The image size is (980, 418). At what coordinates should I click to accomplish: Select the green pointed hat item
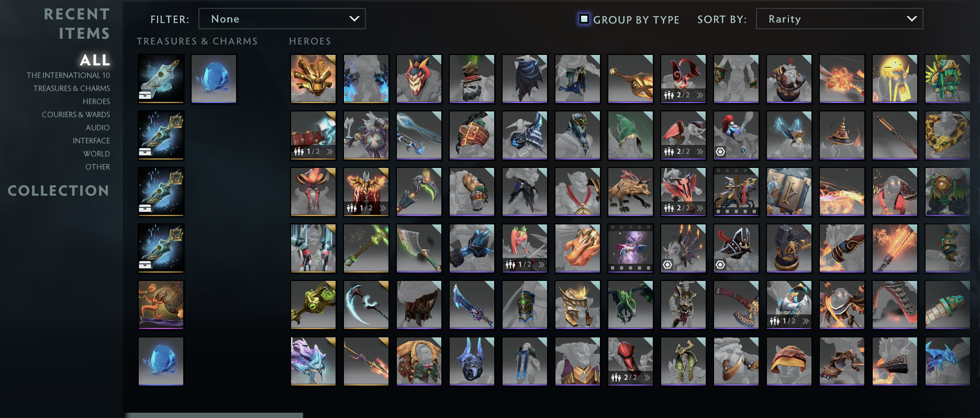(630, 135)
